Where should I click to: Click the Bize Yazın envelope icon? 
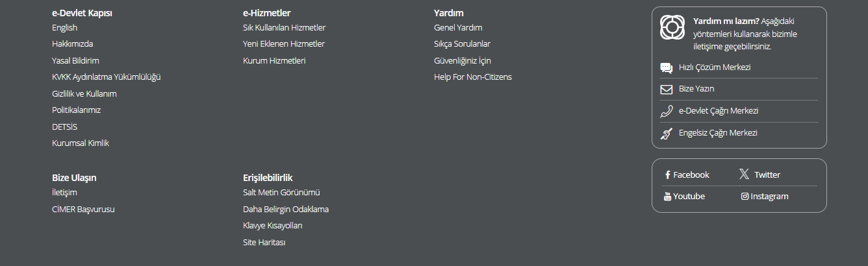[x=666, y=90]
